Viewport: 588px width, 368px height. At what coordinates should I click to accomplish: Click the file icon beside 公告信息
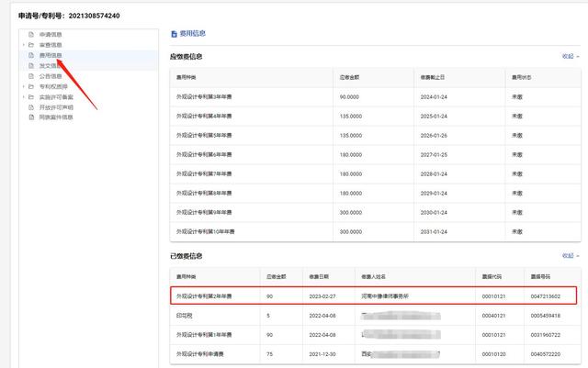click(31, 76)
